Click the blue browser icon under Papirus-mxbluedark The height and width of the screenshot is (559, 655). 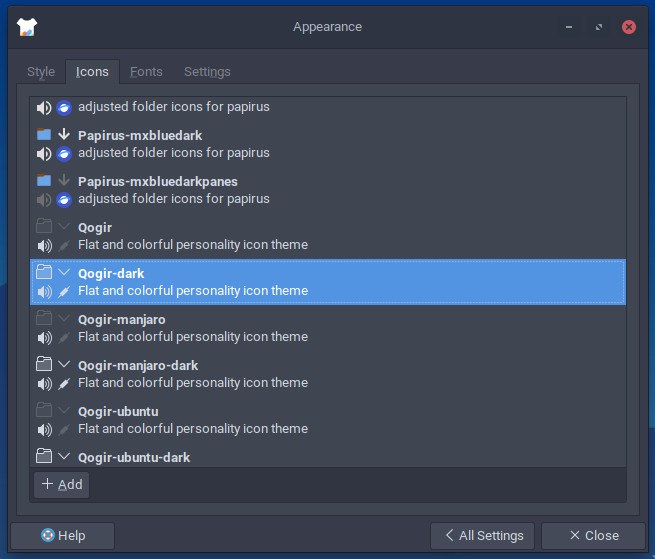coord(64,154)
